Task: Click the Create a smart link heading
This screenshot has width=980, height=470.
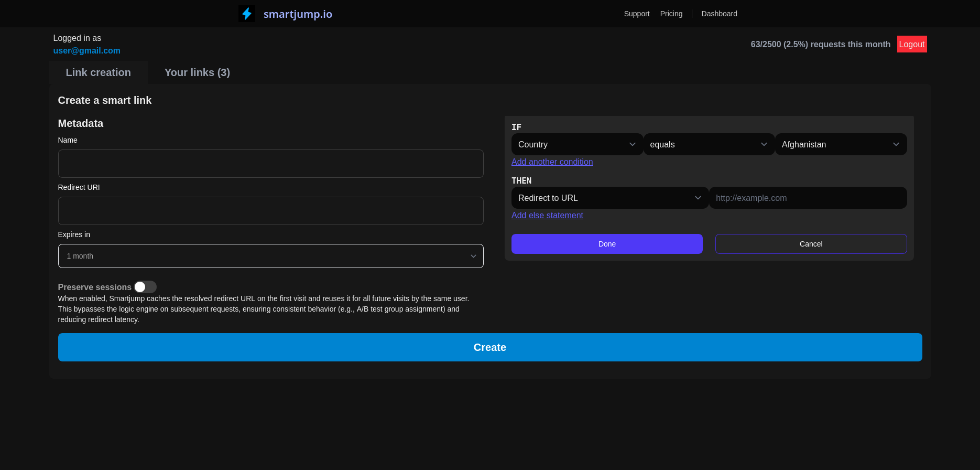Action: click(x=105, y=100)
